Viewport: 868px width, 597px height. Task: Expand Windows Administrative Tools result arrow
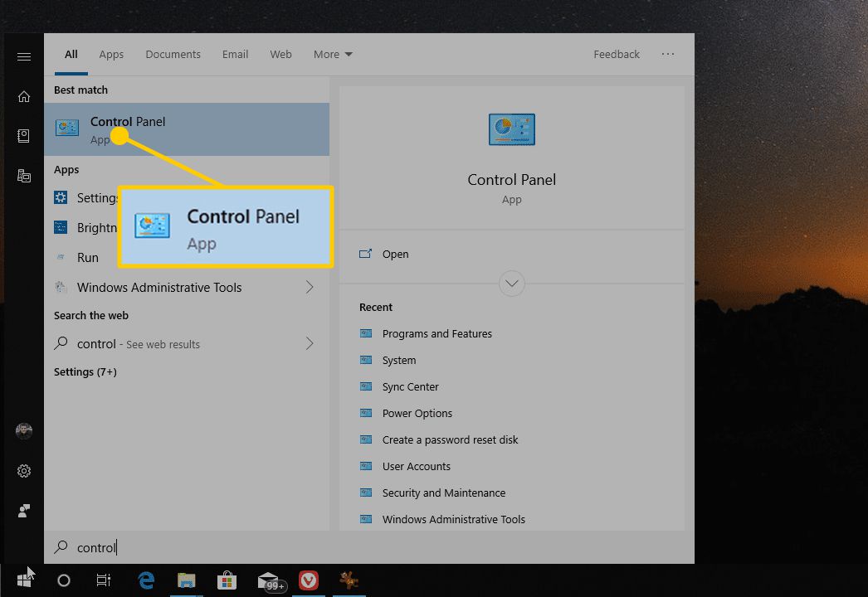click(310, 288)
